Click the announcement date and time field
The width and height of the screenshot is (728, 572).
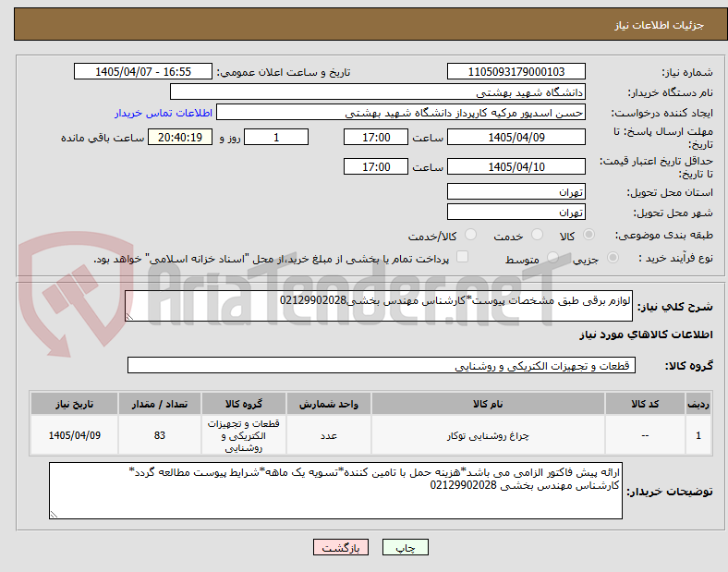tap(143, 71)
